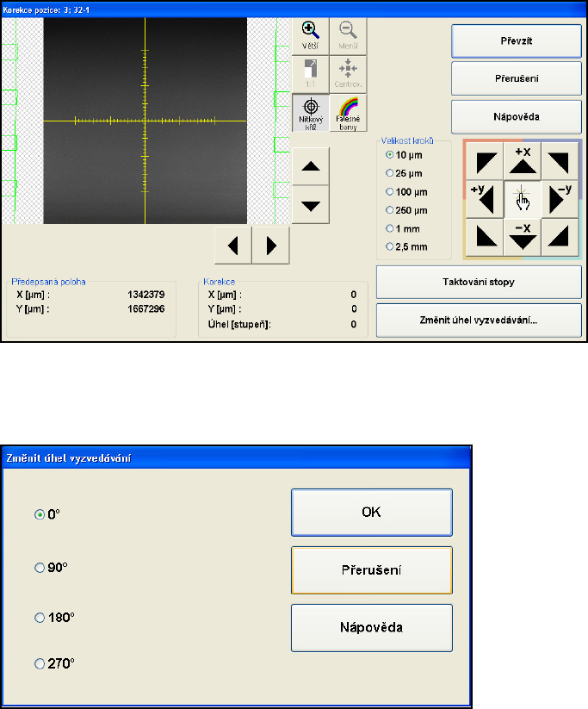
Task: Click the center hand pointer jog icon
Action: (x=523, y=199)
